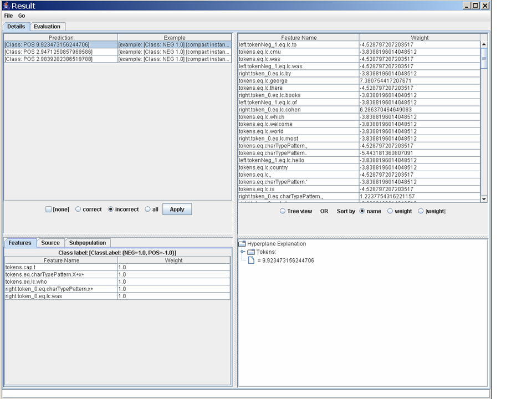Open the Subpopulation tab
Image resolution: width=532 pixels, height=399 pixels.
tap(88, 243)
